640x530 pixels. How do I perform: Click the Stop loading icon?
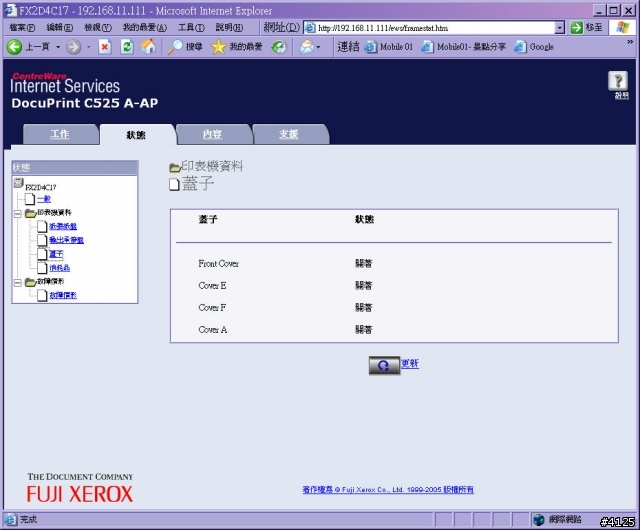click(x=105, y=47)
